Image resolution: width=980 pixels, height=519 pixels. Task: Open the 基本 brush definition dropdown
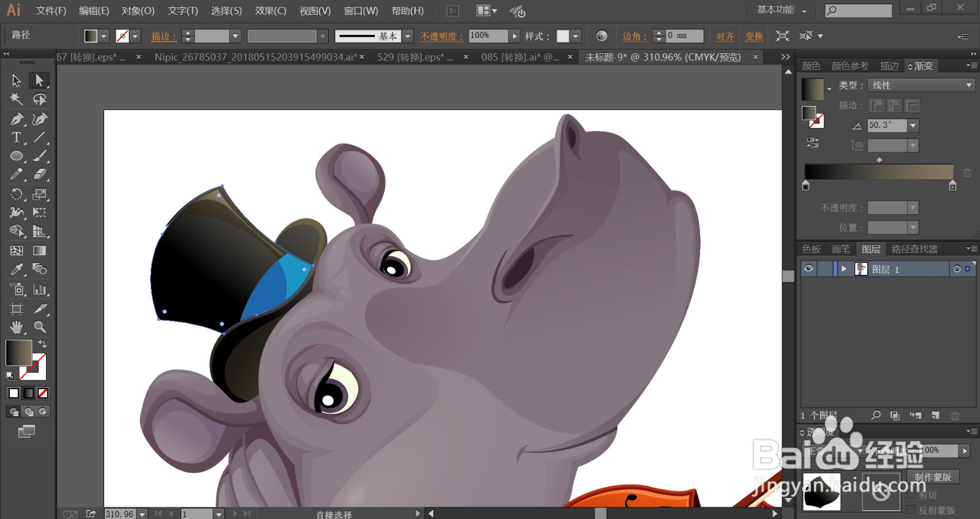click(408, 36)
